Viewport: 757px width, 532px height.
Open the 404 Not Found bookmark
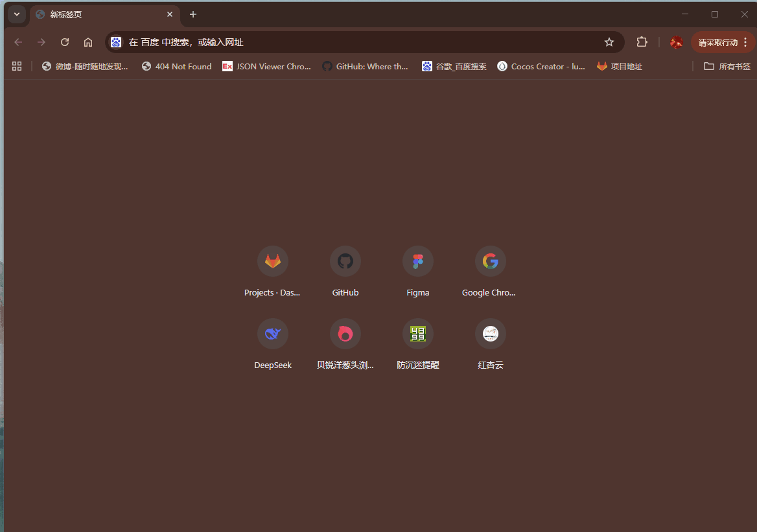[177, 66]
